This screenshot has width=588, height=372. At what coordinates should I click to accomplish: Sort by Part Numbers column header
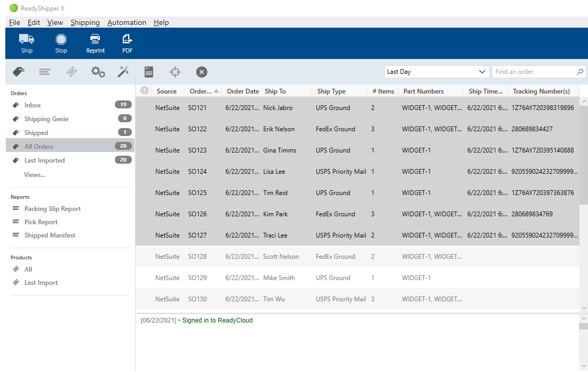click(x=423, y=91)
